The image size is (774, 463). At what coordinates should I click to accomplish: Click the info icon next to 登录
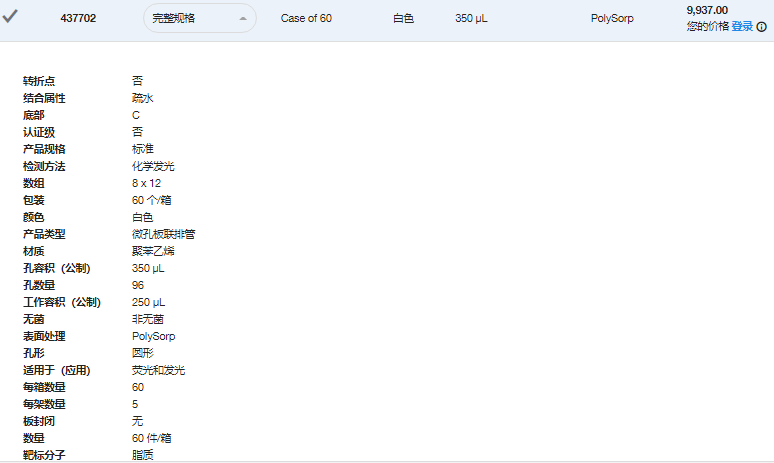762,27
